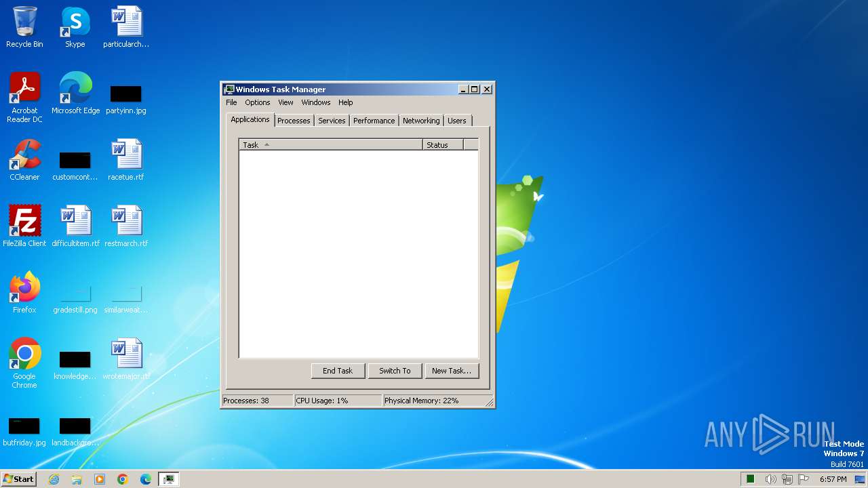
Task: Select partyinn.jpg file on desktop
Action: point(126,99)
